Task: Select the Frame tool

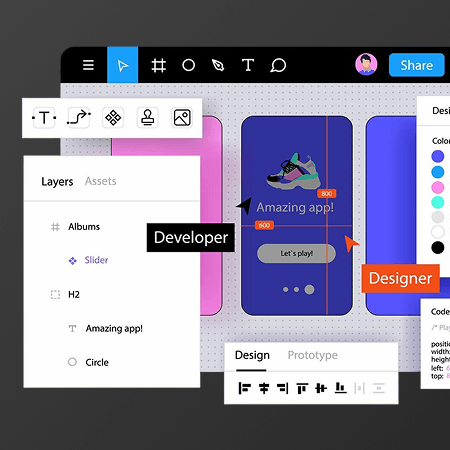Action: (158, 65)
